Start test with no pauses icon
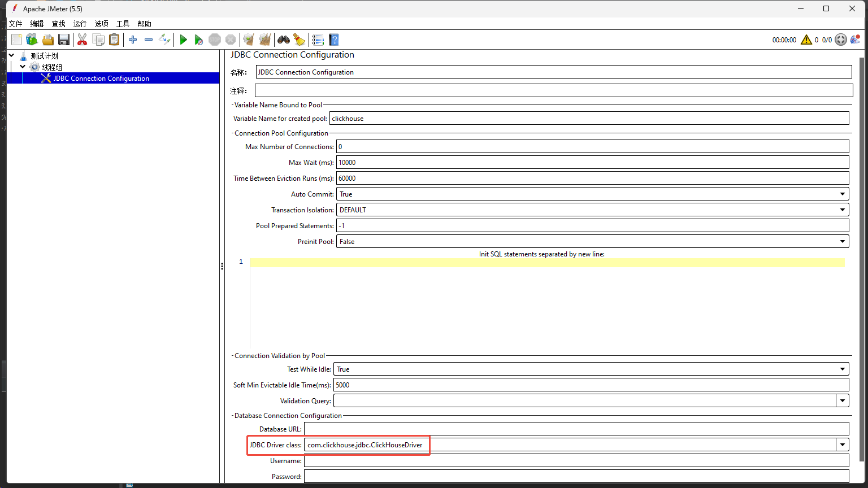This screenshot has width=868, height=488. pos(199,40)
